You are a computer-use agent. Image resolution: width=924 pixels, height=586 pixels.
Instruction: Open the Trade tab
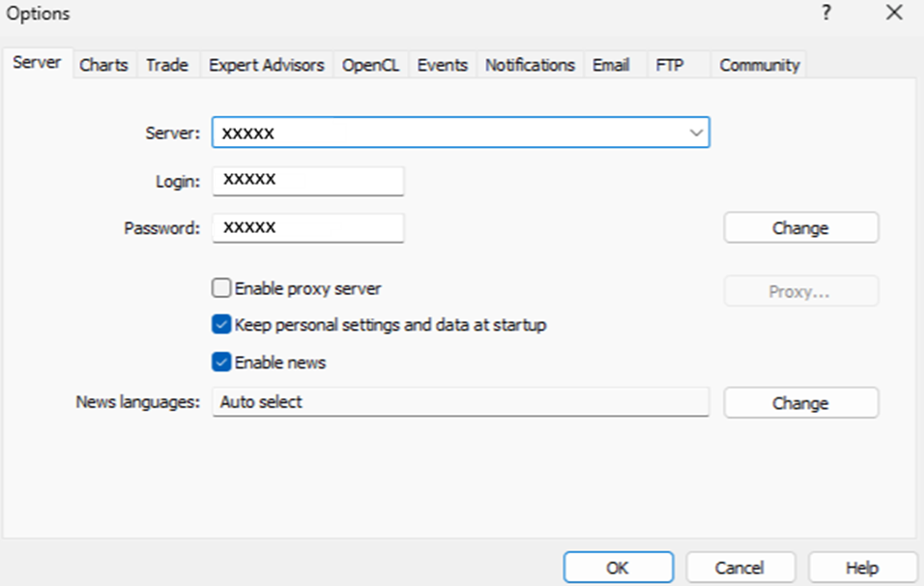166,65
